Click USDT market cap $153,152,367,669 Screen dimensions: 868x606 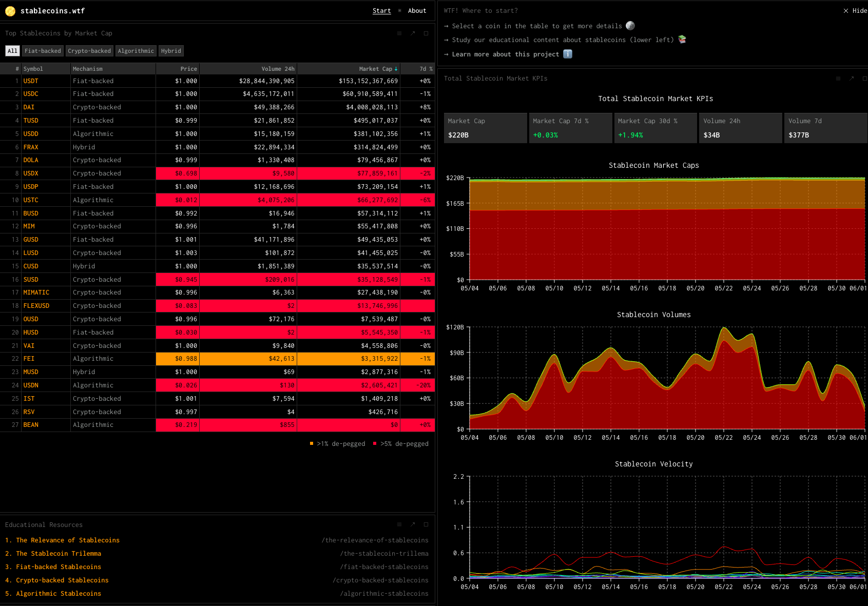point(368,81)
